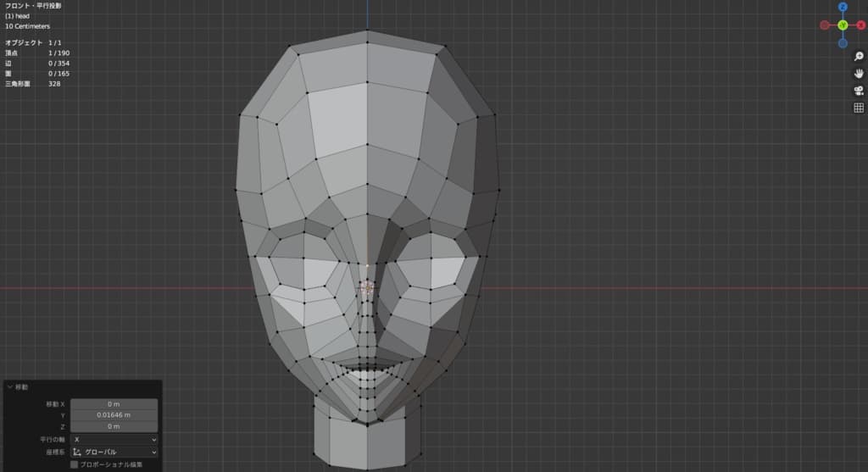Click the red X axis gizmo ball
Viewport: 868px width, 472px height.
(x=861, y=25)
